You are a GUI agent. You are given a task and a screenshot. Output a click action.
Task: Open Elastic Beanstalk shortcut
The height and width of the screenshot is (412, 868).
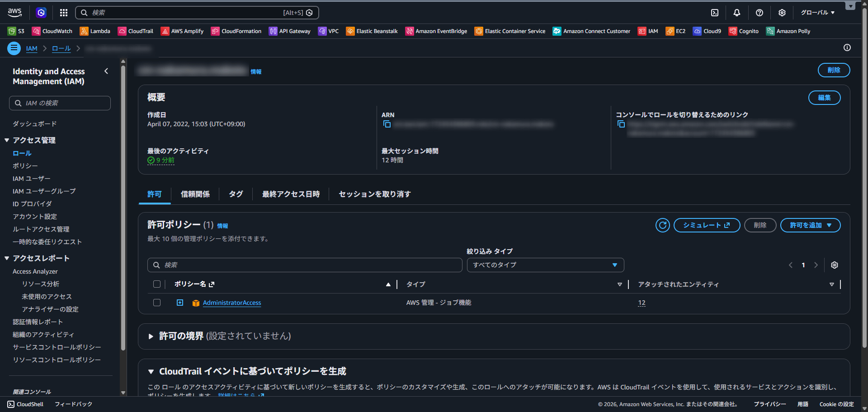click(372, 31)
